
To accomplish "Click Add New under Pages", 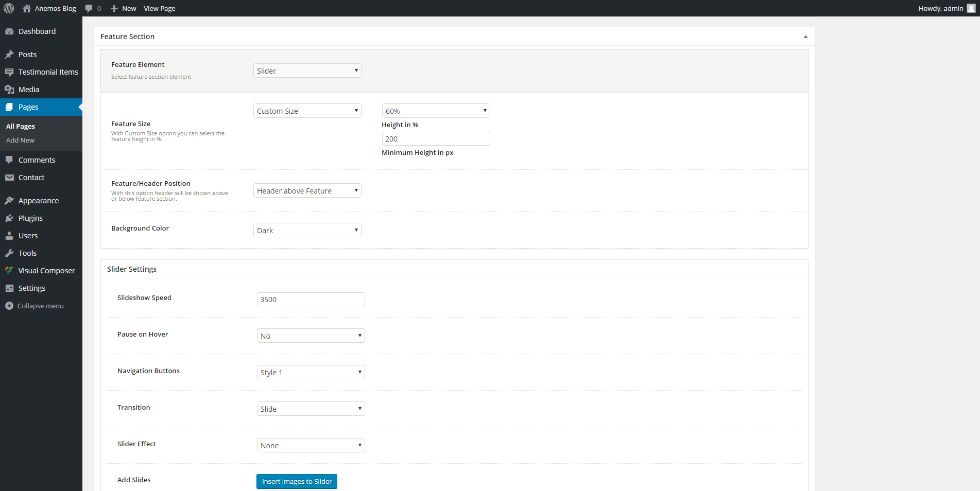I will click(21, 140).
